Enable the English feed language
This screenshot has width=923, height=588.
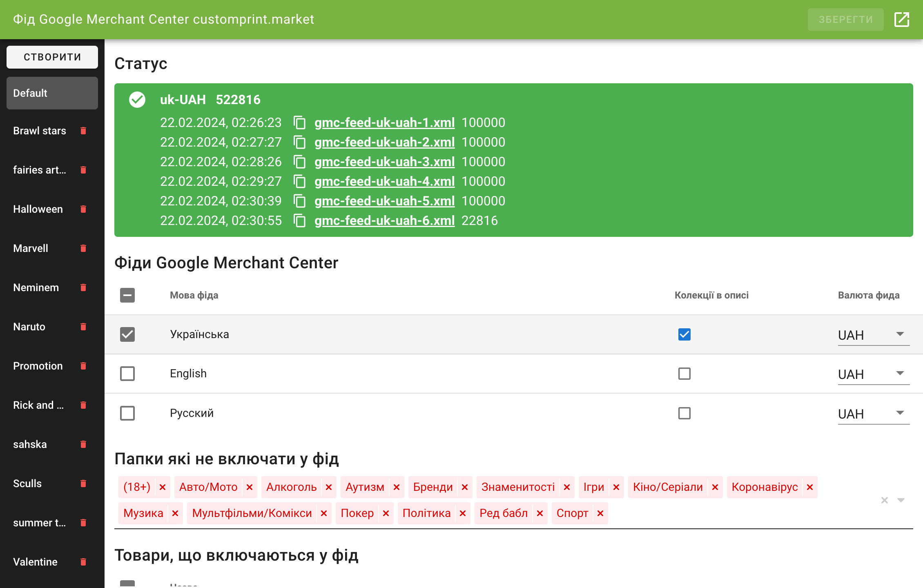(x=127, y=374)
